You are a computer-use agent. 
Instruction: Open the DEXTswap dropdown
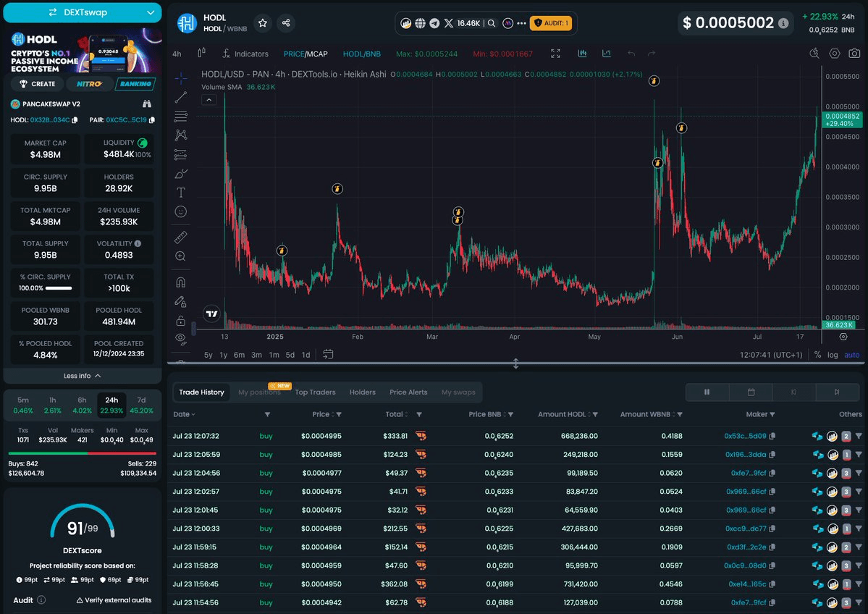click(82, 12)
